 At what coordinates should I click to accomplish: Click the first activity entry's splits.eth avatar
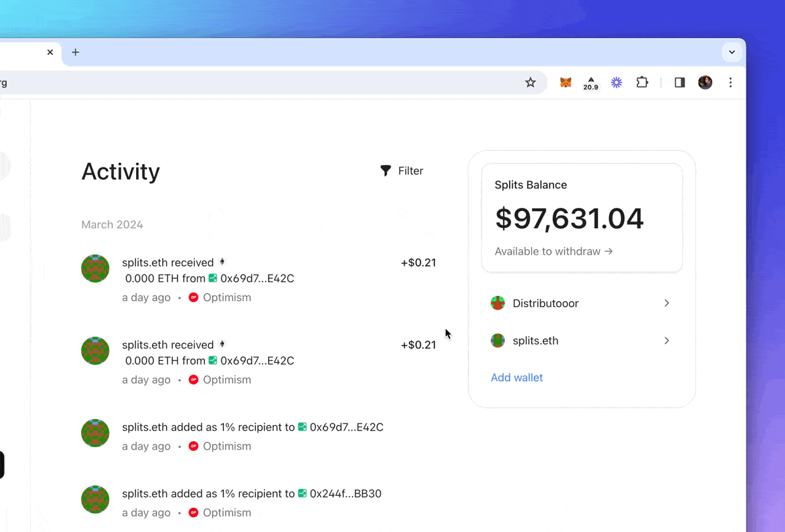click(95, 269)
